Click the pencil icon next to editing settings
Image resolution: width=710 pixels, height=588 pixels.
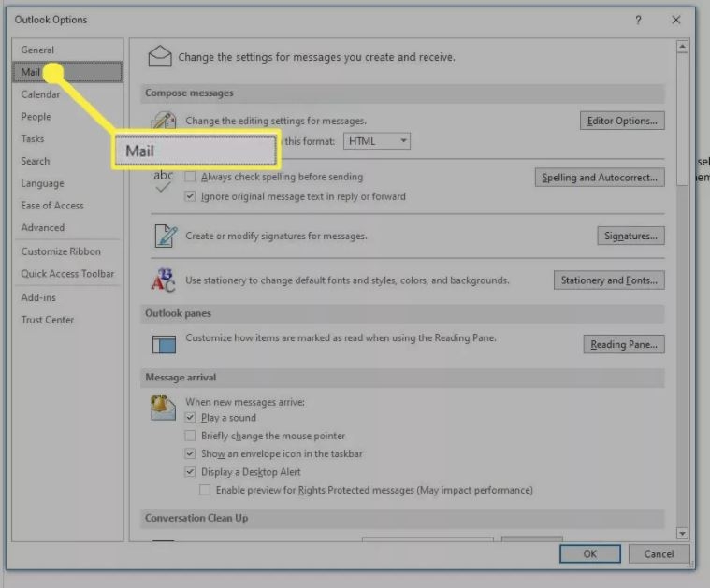tap(164, 121)
